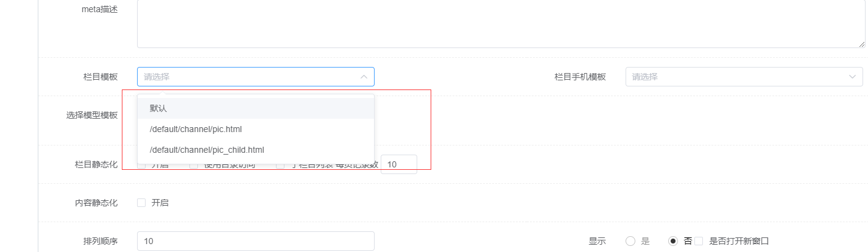Select the 否 radio button for 显示
The height and width of the screenshot is (252, 868).
(x=673, y=241)
